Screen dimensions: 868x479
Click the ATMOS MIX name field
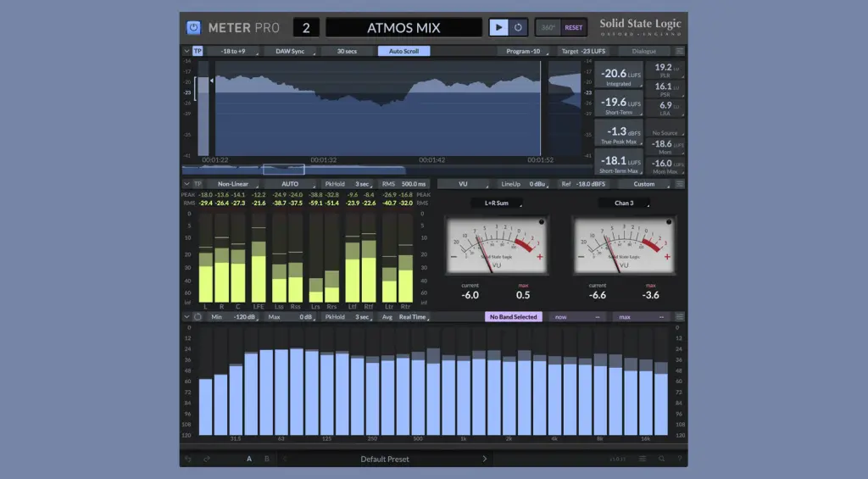[403, 28]
